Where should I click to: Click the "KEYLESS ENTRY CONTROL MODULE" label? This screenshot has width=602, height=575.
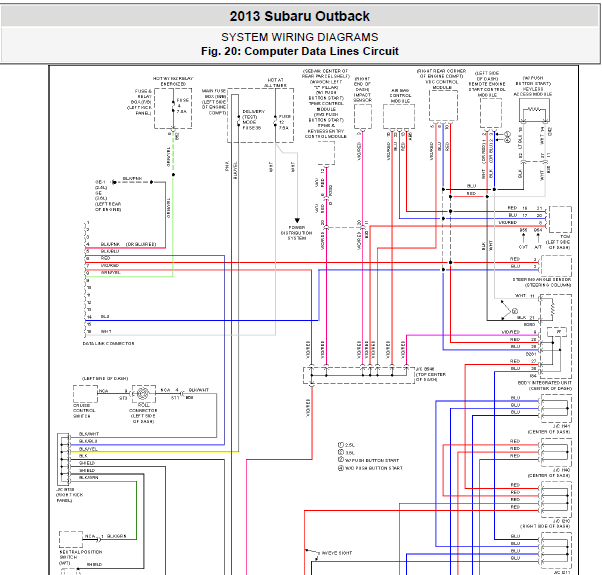coord(326,134)
